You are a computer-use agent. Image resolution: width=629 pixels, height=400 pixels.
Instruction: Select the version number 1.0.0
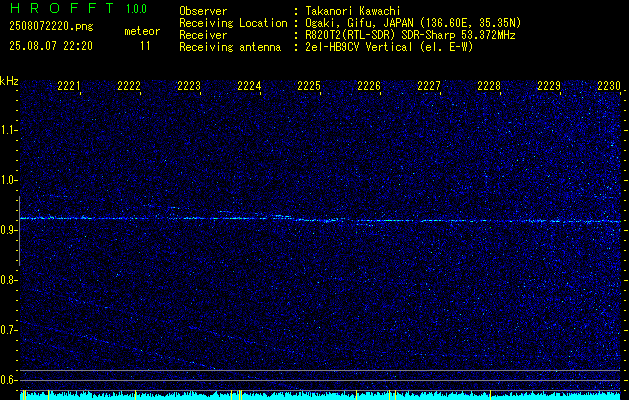point(136,9)
